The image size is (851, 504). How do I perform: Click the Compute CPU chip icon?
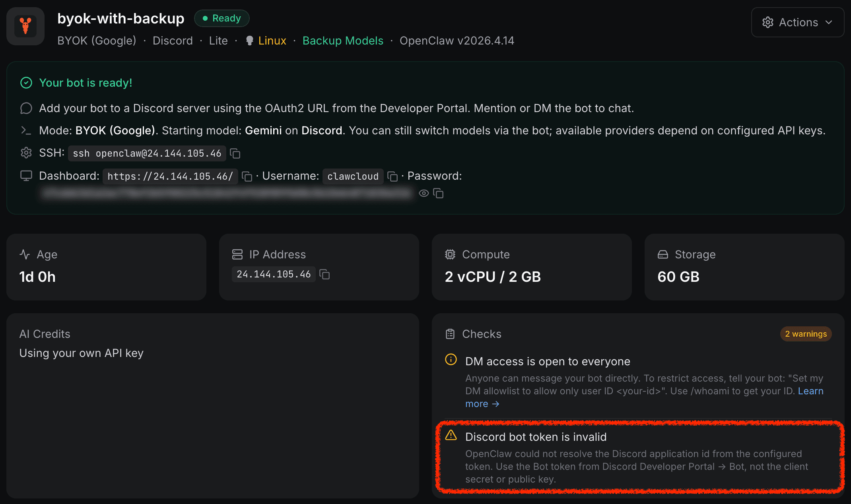(x=450, y=254)
